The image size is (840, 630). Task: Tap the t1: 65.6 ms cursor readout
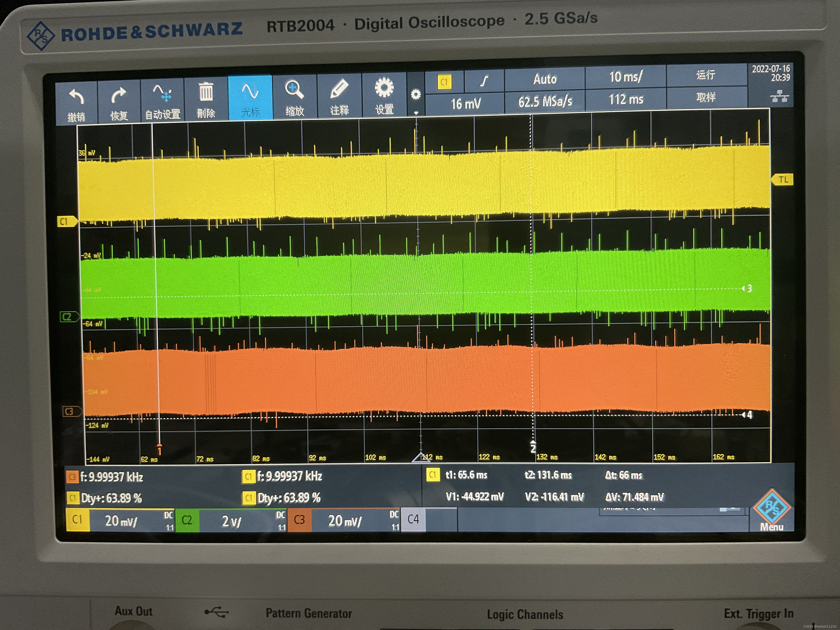[x=466, y=475]
